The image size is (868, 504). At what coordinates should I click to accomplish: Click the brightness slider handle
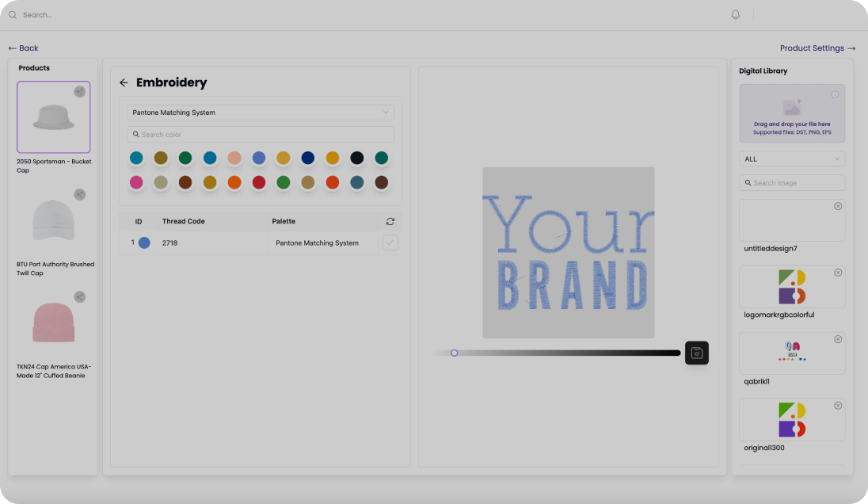tap(454, 353)
